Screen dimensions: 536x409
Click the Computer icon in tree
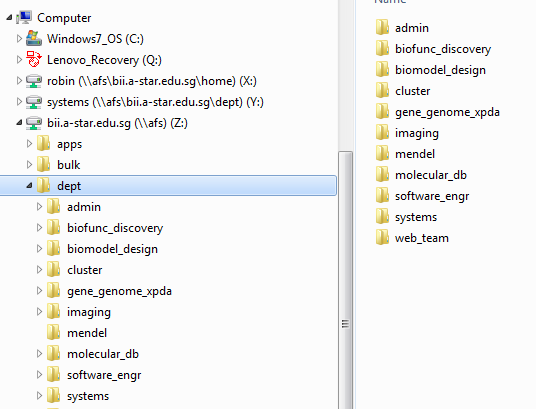tap(24, 17)
